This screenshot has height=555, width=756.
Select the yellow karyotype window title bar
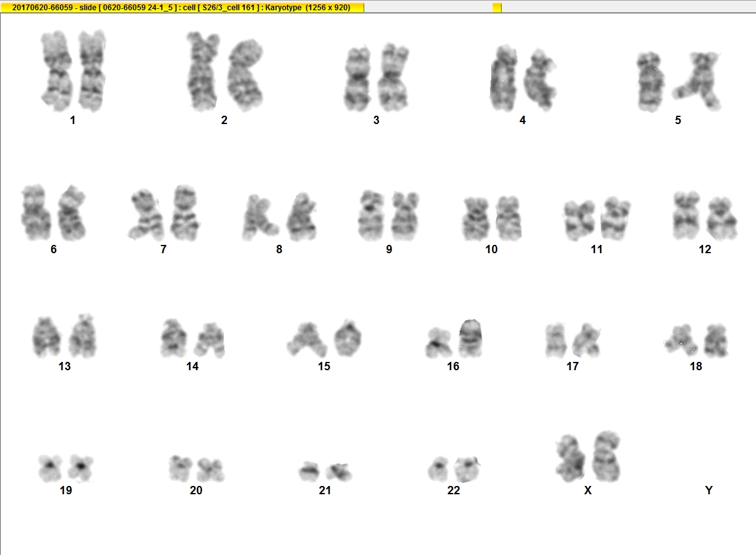[182, 7]
